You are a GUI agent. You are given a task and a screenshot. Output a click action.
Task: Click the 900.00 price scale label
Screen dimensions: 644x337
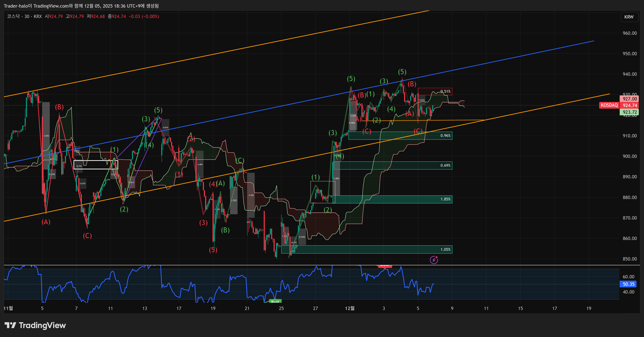630,156
